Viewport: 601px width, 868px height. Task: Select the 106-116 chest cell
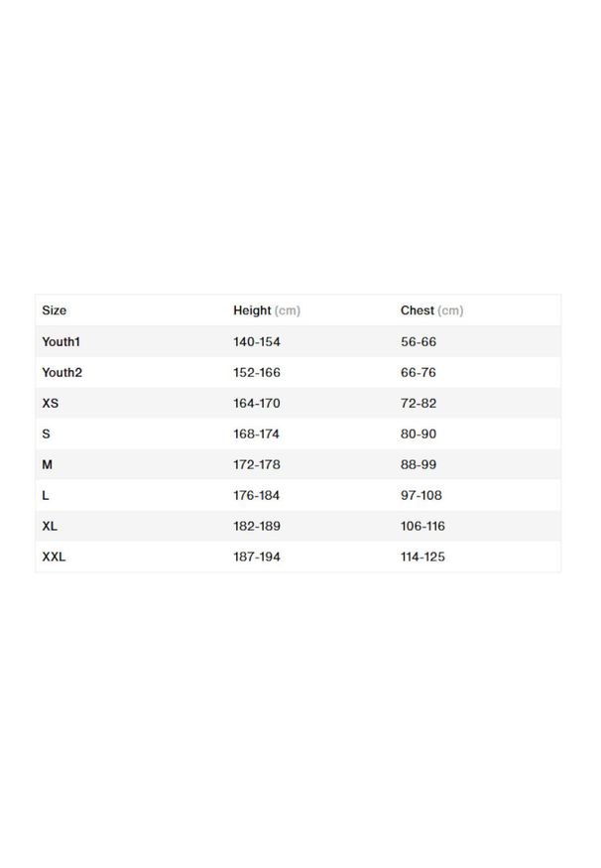tap(422, 526)
